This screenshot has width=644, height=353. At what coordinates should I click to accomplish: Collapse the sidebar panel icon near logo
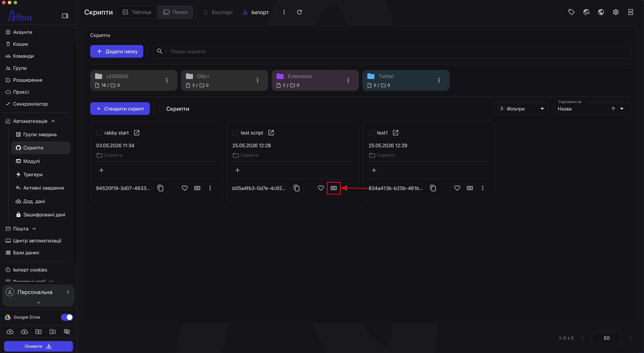tap(65, 16)
